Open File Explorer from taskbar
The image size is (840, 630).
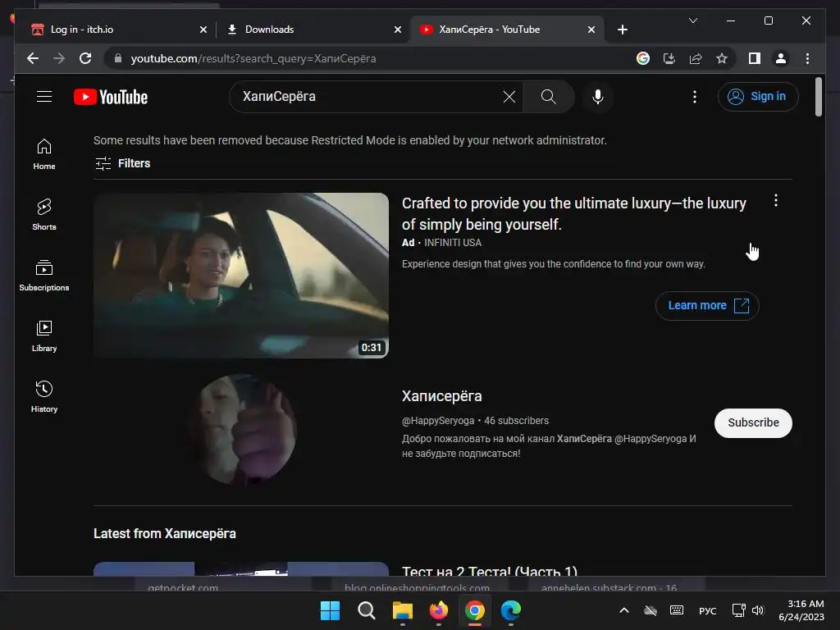pos(403,610)
